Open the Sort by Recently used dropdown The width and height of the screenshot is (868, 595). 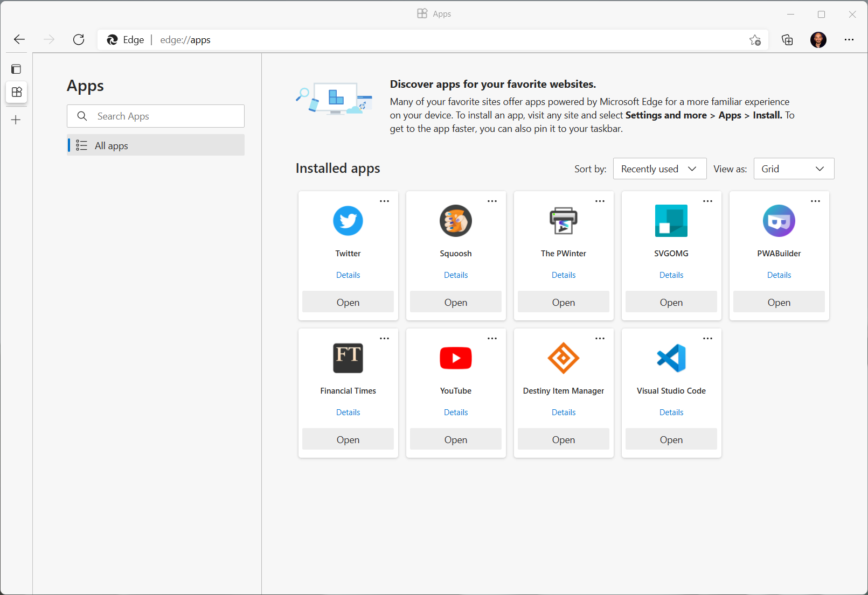659,169
